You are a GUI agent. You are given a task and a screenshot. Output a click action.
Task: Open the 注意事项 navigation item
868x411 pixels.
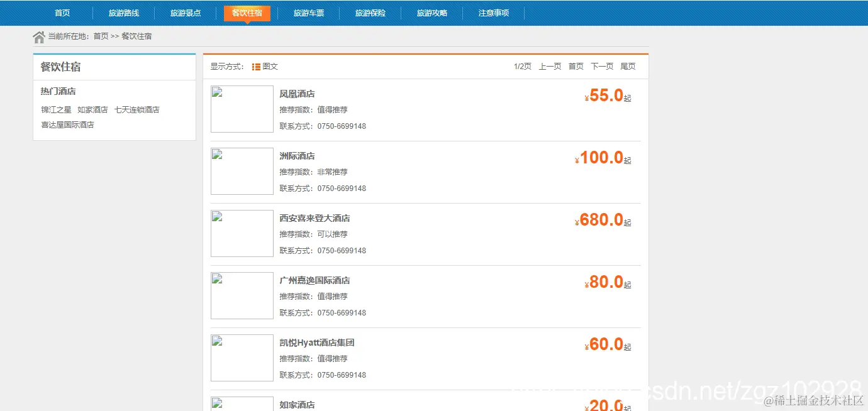click(494, 13)
